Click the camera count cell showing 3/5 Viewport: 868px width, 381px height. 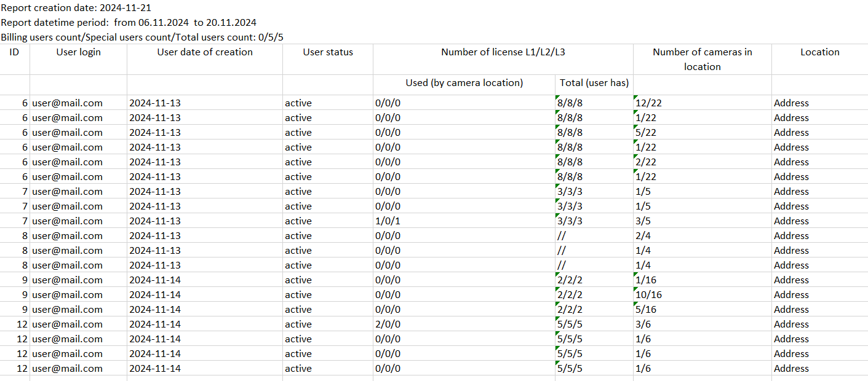click(643, 221)
